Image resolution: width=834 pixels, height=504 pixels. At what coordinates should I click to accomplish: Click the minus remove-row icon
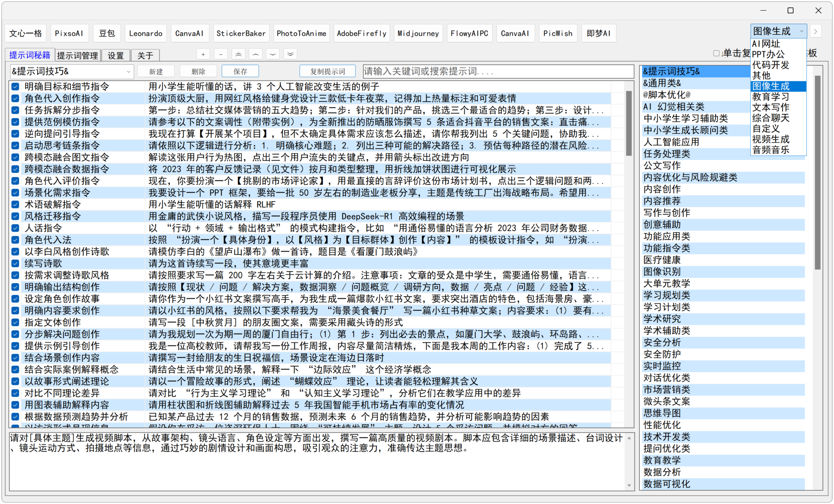[x=221, y=54]
